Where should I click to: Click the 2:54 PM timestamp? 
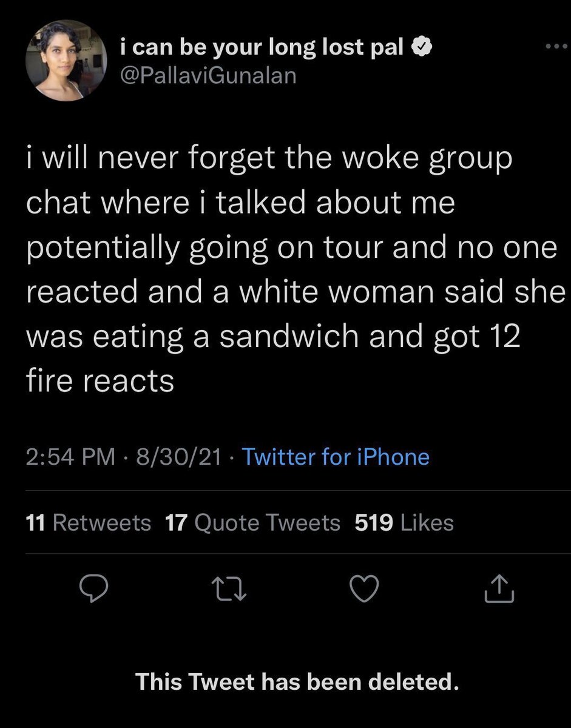click(70, 457)
